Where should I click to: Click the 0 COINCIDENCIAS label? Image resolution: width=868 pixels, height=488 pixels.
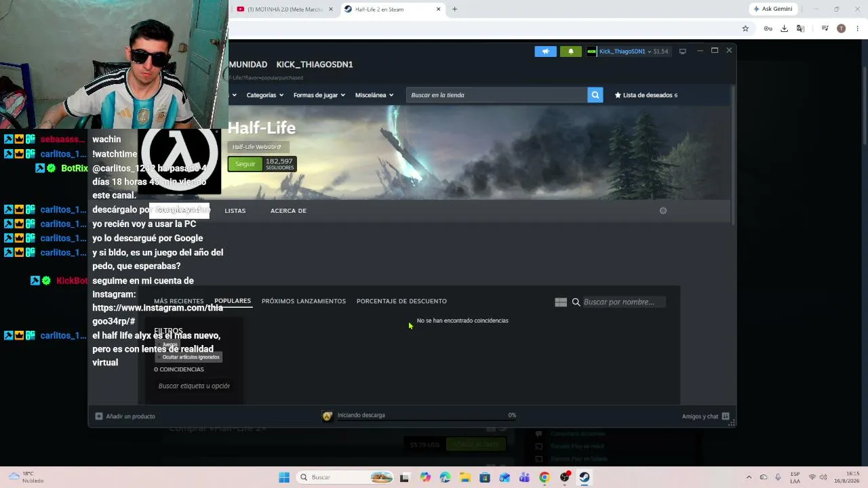[x=179, y=369]
